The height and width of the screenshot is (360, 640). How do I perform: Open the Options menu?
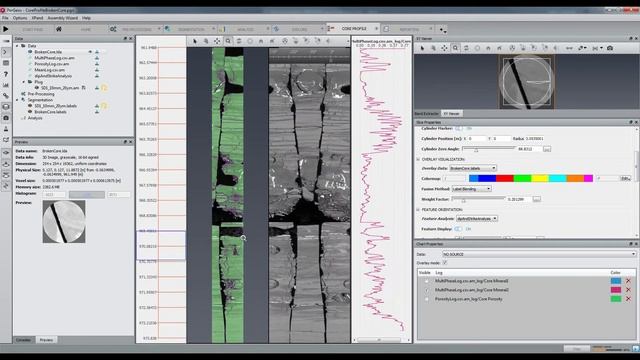point(20,18)
